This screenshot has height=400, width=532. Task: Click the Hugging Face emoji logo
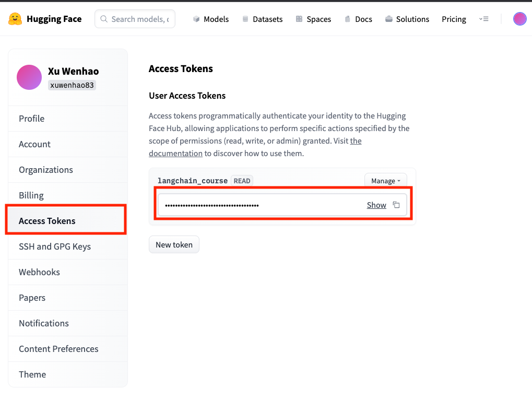tap(15, 19)
